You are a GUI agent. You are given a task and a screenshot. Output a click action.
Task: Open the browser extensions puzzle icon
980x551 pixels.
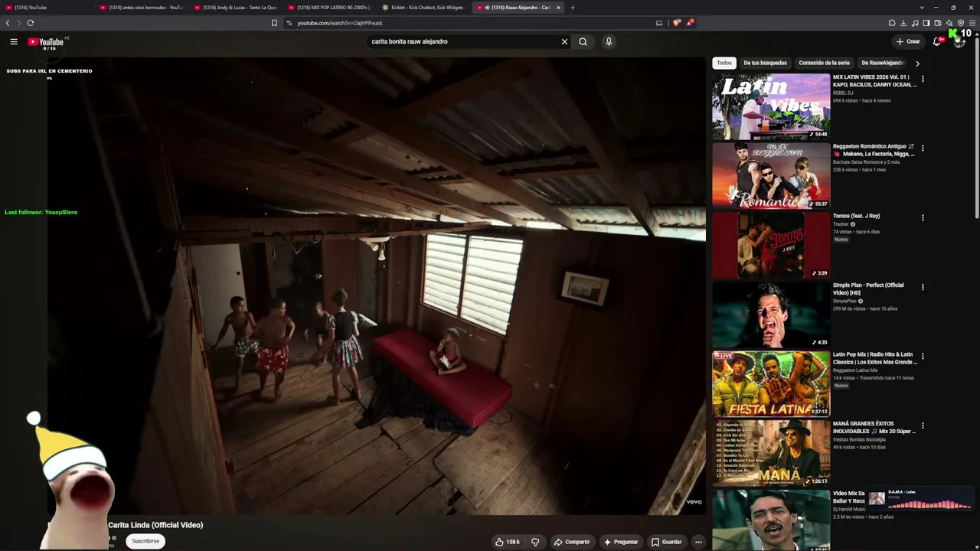pos(892,23)
